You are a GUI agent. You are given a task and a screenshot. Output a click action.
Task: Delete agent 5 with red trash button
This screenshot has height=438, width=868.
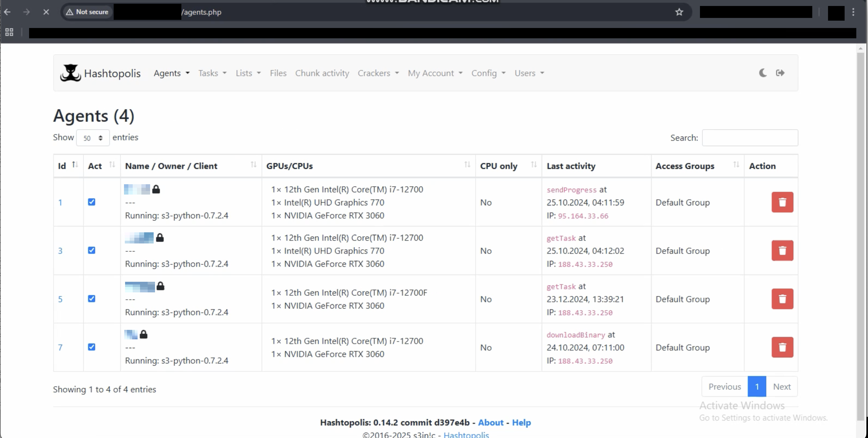click(x=782, y=299)
